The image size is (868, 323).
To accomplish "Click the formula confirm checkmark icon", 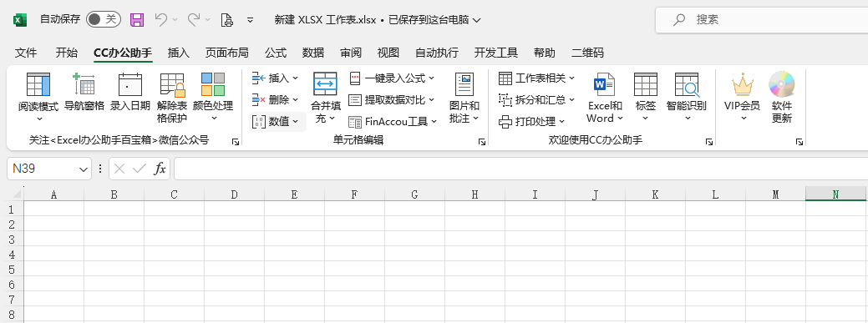I will tap(140, 169).
